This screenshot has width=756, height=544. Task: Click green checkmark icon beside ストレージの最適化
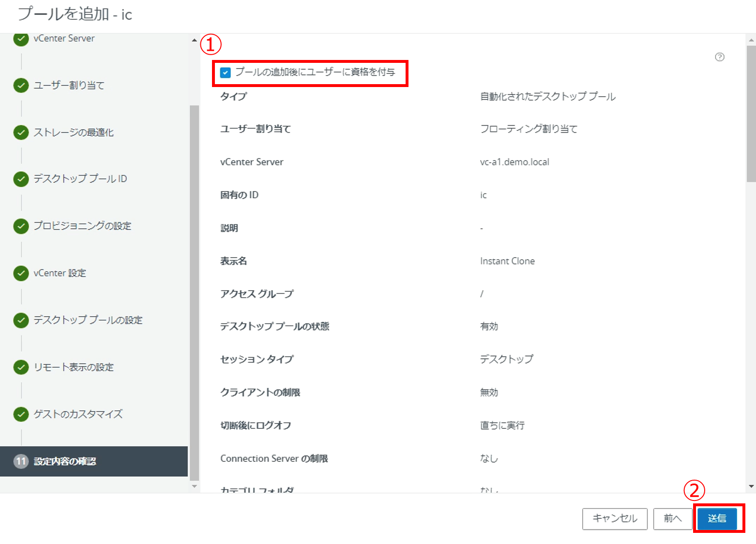(x=21, y=132)
